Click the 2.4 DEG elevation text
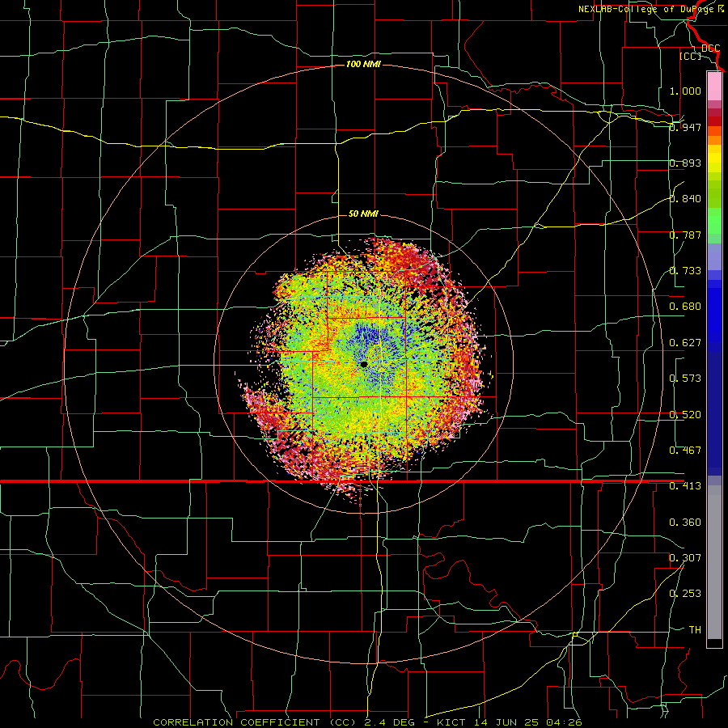This screenshot has height=728, width=728. pyautogui.click(x=388, y=722)
